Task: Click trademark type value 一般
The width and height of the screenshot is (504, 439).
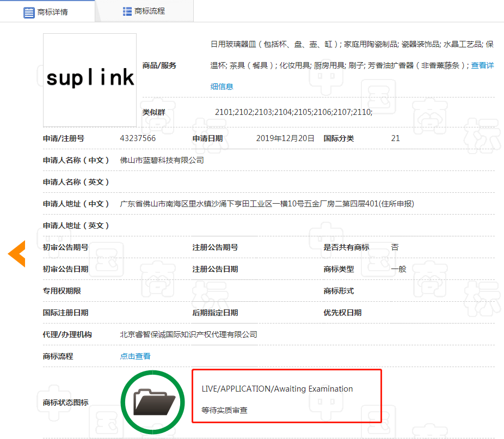Action: [398, 269]
